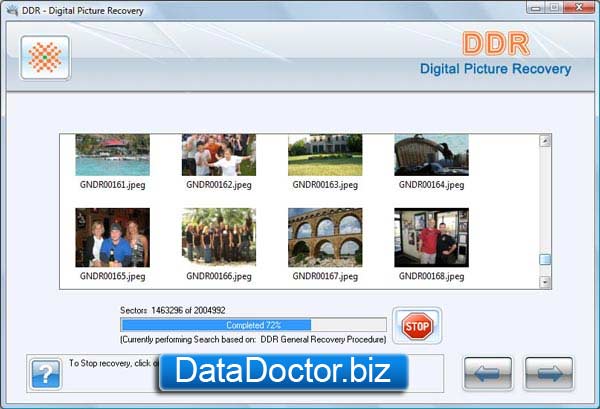600x409 pixels.
Task: Maximize the DDR window
Action: pos(554,8)
